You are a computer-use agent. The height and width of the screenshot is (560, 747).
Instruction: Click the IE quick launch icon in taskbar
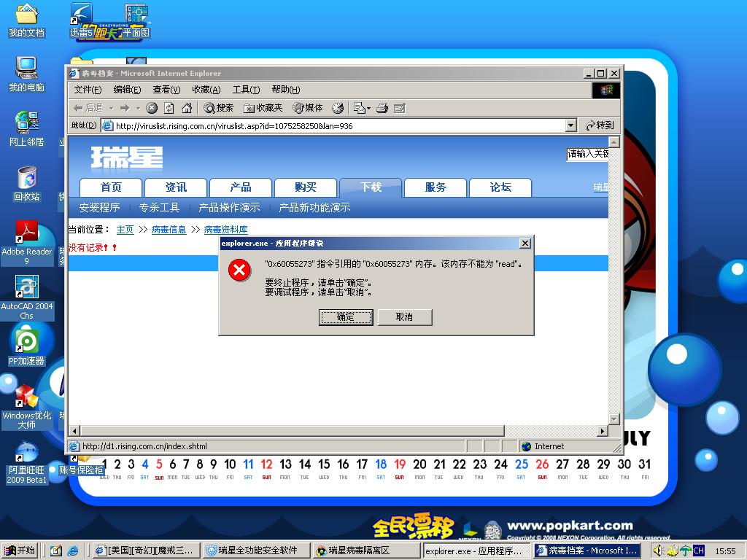(73, 551)
